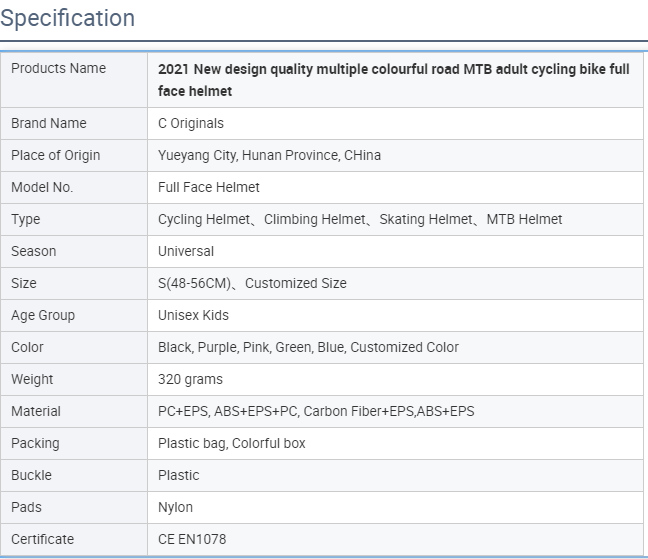Select the Packing label
This screenshot has height=559, width=648.
[35, 443]
